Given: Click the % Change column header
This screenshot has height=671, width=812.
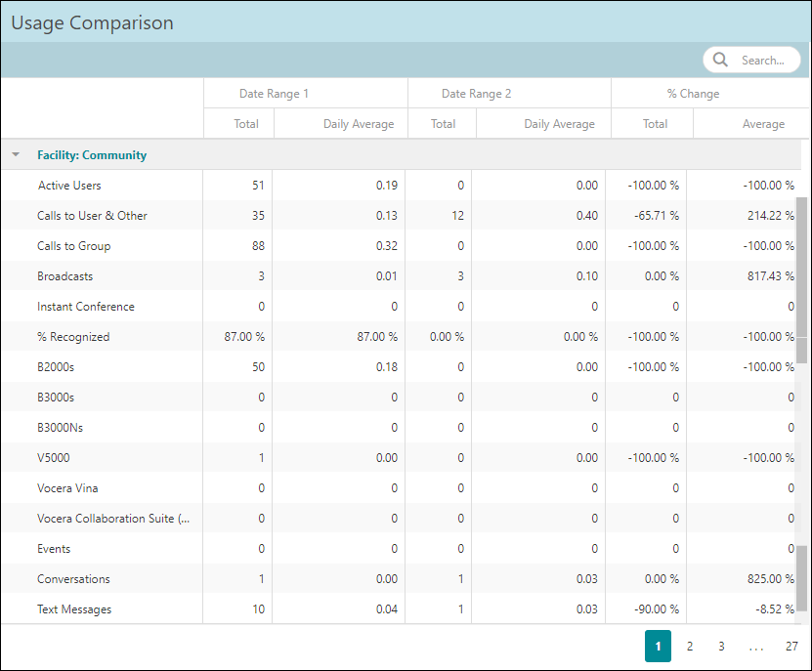Looking at the screenshot, I should [x=693, y=93].
